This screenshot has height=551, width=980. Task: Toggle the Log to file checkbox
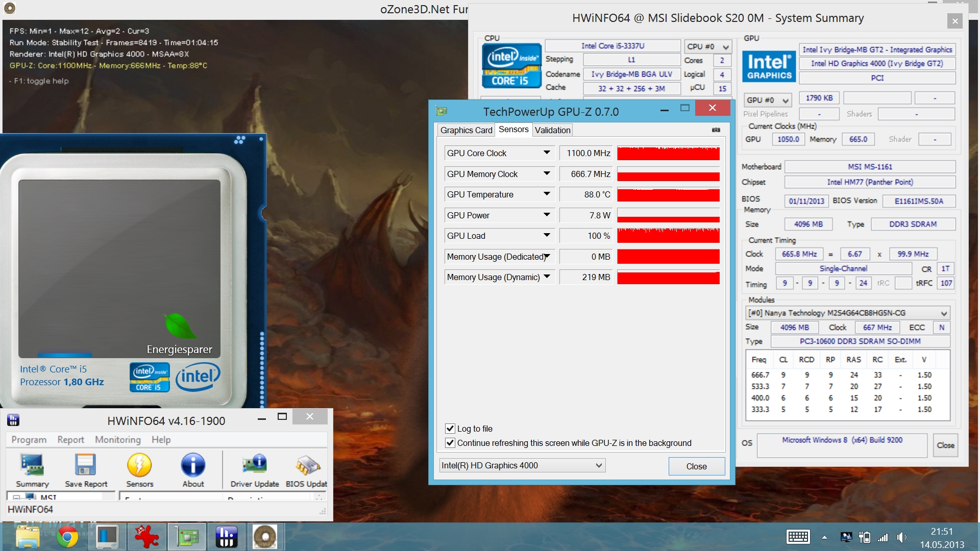(450, 429)
